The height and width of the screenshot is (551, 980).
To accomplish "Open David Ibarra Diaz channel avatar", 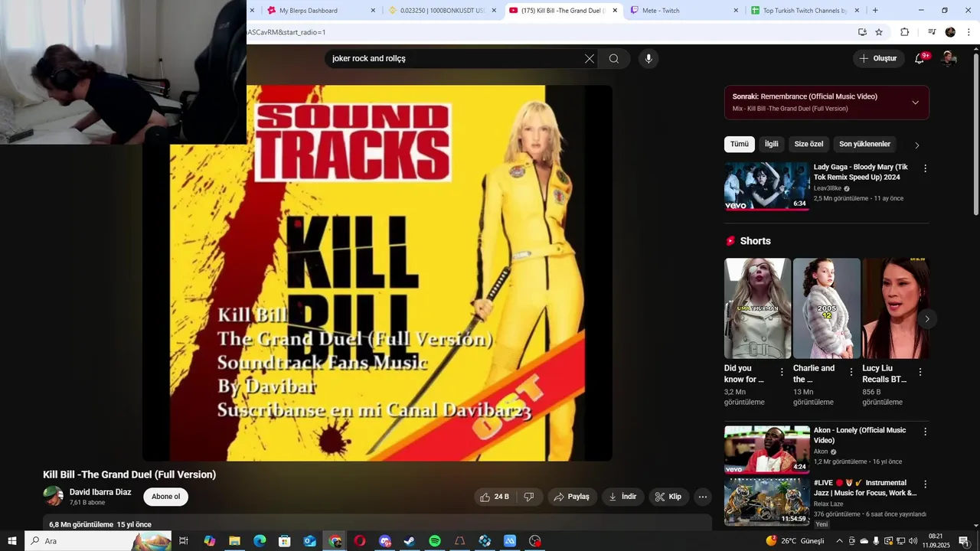I will pos(53,496).
